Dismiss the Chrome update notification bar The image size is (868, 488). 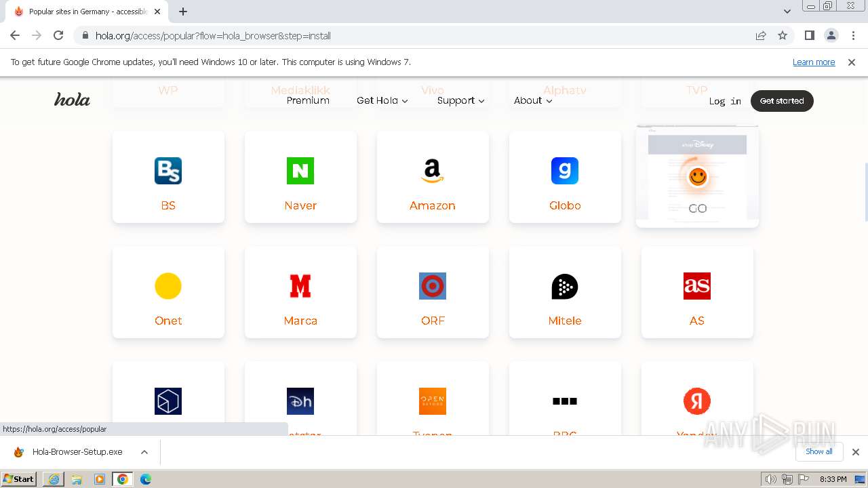point(852,62)
